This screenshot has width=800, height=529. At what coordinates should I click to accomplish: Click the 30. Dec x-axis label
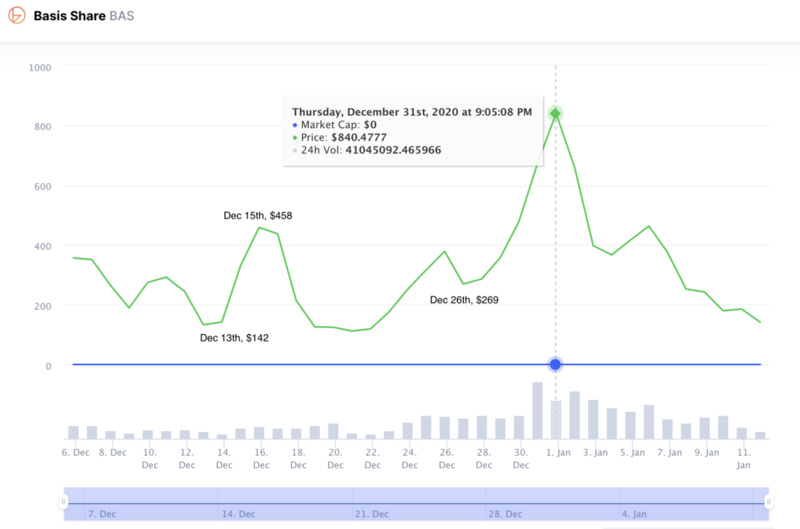tap(521, 459)
